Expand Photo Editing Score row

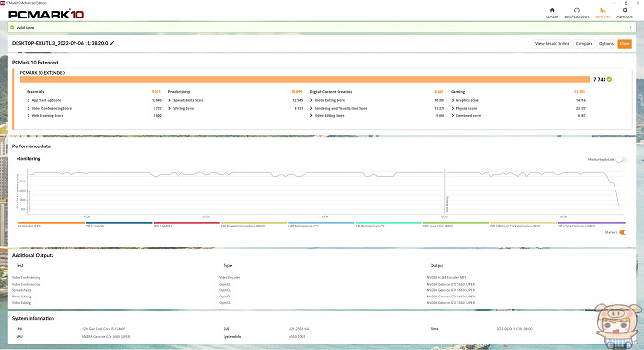tap(311, 100)
